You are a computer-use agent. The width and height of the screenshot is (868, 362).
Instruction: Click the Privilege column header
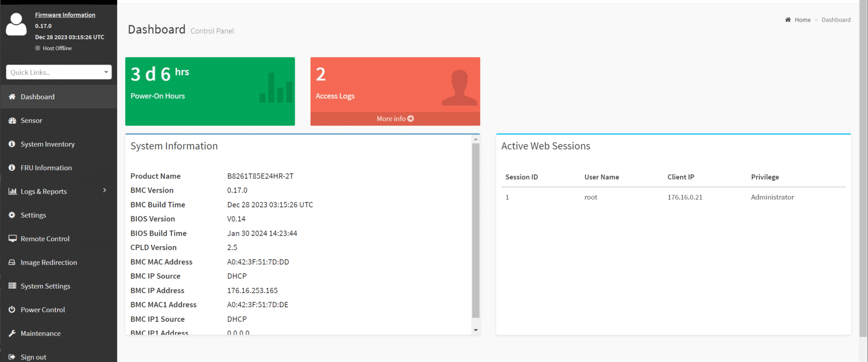pyautogui.click(x=765, y=177)
